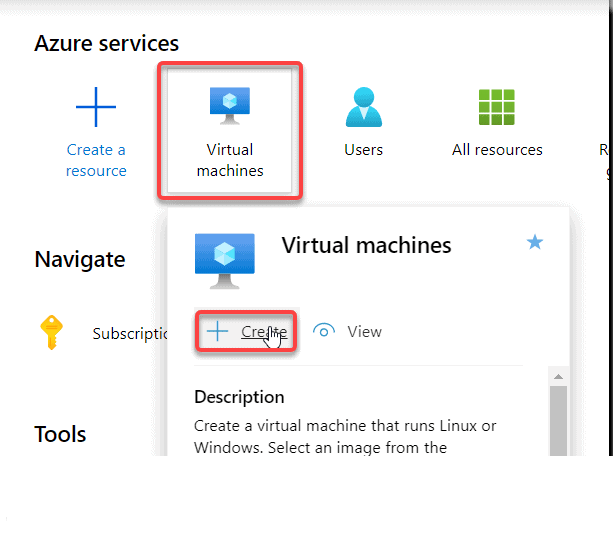Click the View link in popup
This screenshot has height=539, width=613.
[364, 331]
